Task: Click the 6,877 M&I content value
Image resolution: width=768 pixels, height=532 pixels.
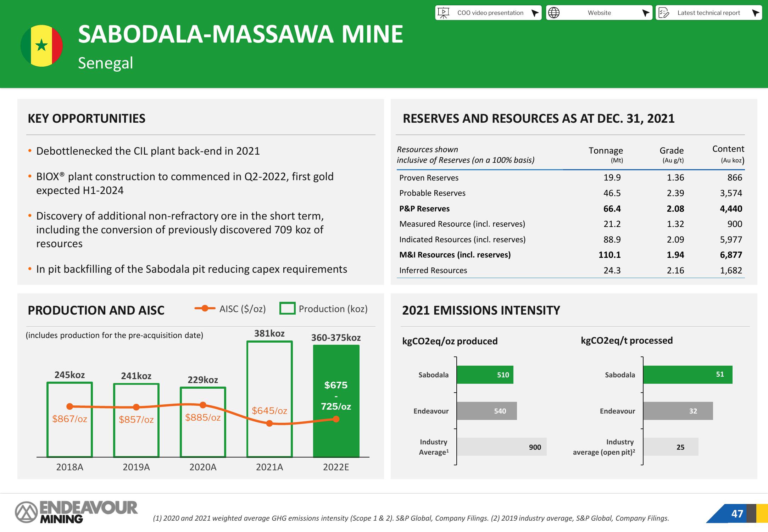Action: click(x=731, y=255)
